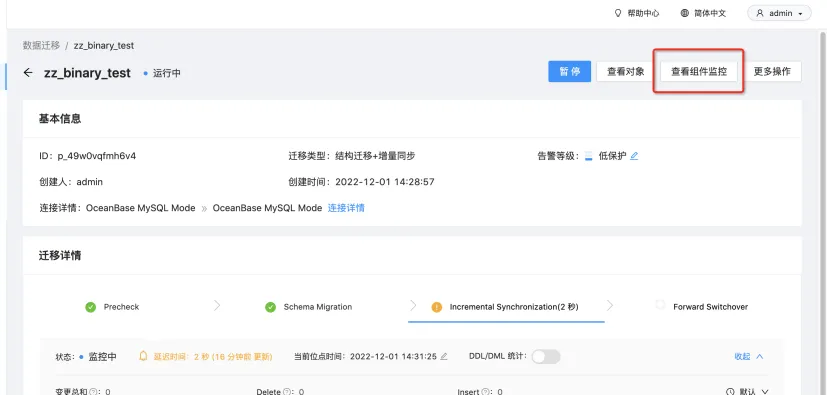Image resolution: width=827 pixels, height=395 pixels.
Task: Open the 简体中文 language selector
Action: tap(704, 13)
